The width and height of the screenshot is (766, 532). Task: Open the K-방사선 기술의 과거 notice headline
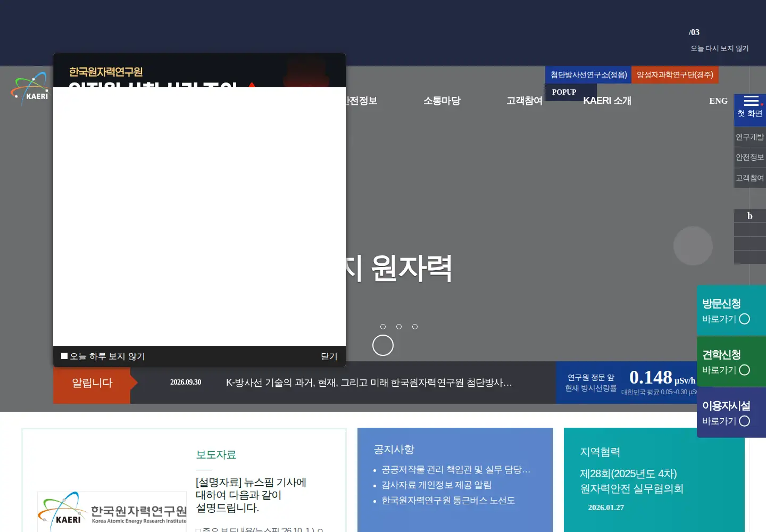point(369,383)
